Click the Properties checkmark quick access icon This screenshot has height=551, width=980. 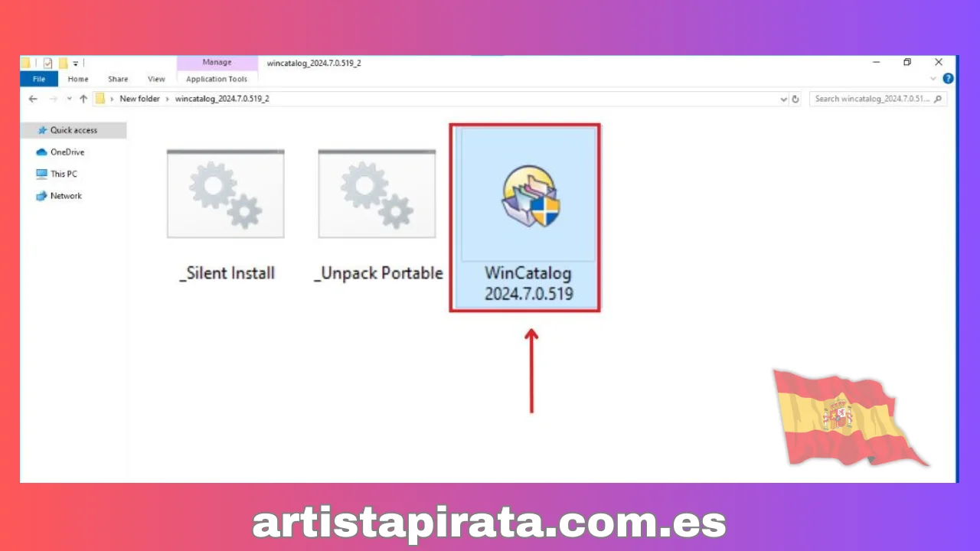click(47, 63)
